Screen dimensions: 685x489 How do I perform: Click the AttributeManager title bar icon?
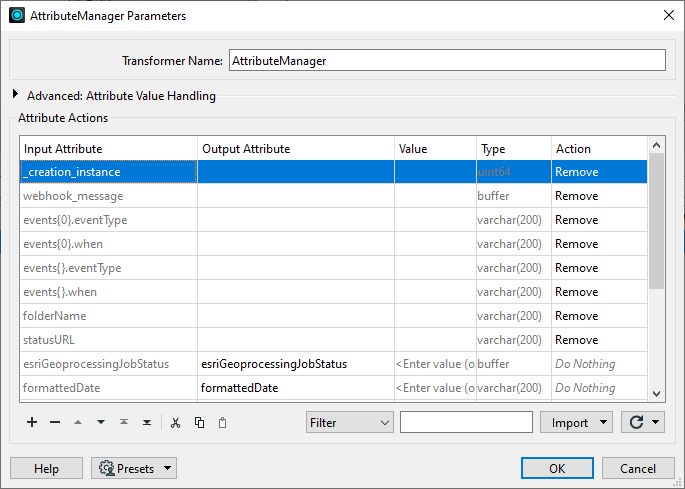point(17,15)
